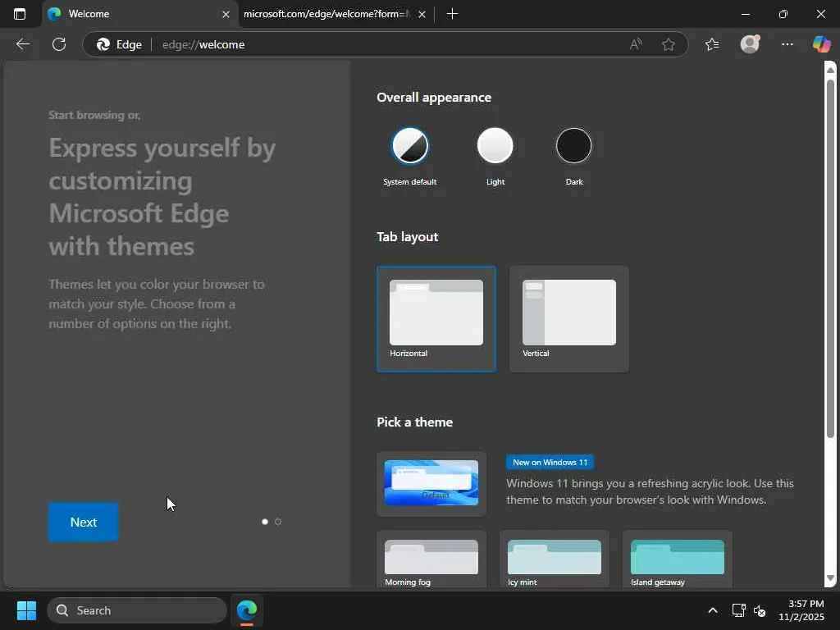The image size is (840, 630).
Task: Open the Favorites list icon
Action: [x=712, y=44]
